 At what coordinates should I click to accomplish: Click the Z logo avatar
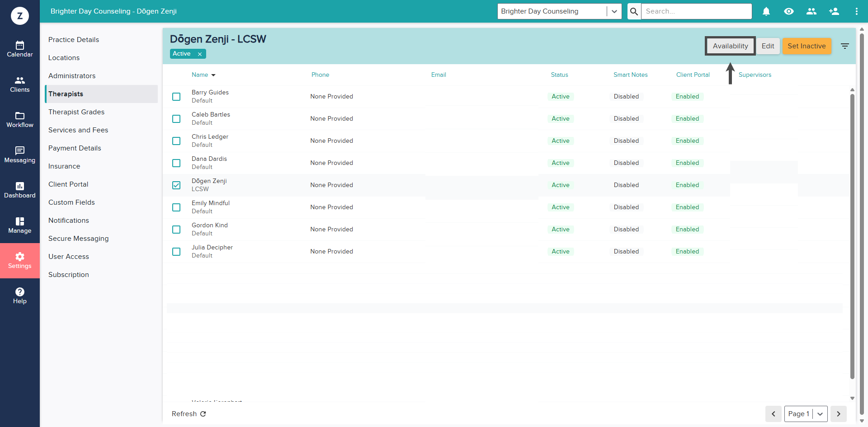(20, 16)
